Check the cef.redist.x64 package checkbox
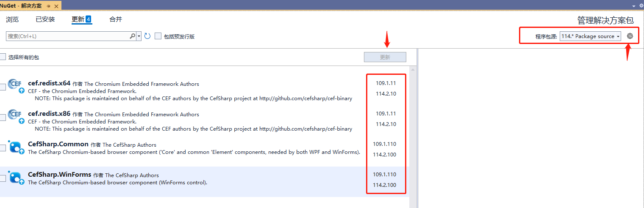Image resolution: width=644 pixels, height=208 pixels. 3,87
